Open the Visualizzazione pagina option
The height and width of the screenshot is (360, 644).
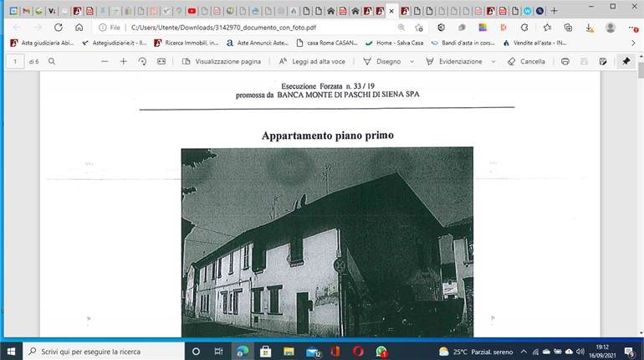click(222, 61)
